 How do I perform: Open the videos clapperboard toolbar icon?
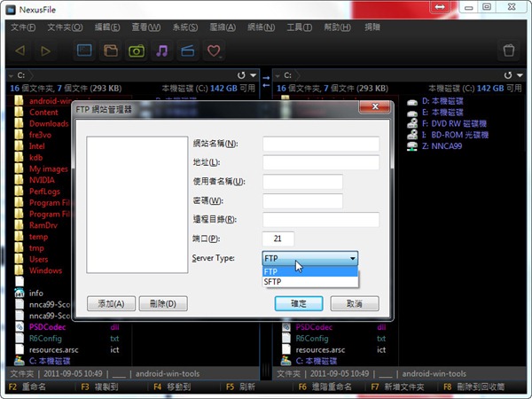[188, 51]
